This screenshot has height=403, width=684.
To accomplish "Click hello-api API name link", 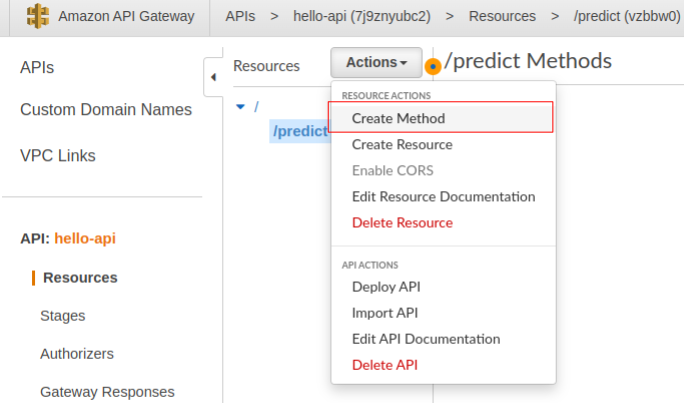I will point(85,239).
